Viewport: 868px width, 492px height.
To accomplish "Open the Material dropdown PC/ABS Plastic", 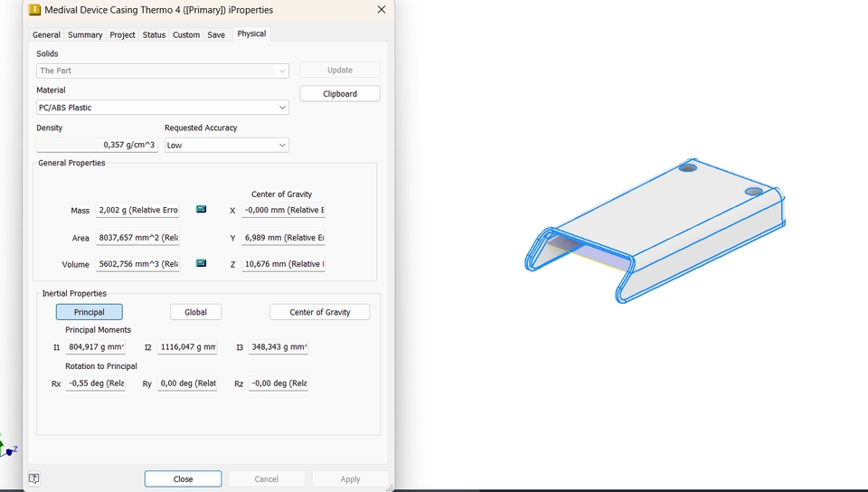I will pyautogui.click(x=163, y=108).
